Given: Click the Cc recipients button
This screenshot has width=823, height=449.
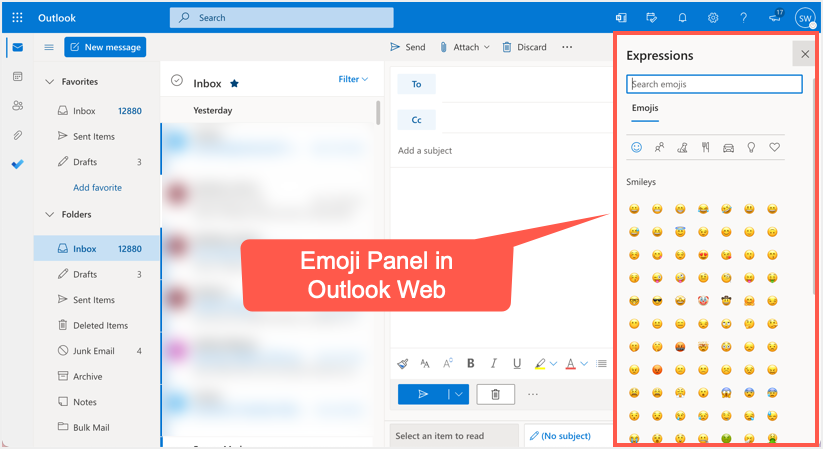Looking at the screenshot, I should (x=416, y=120).
